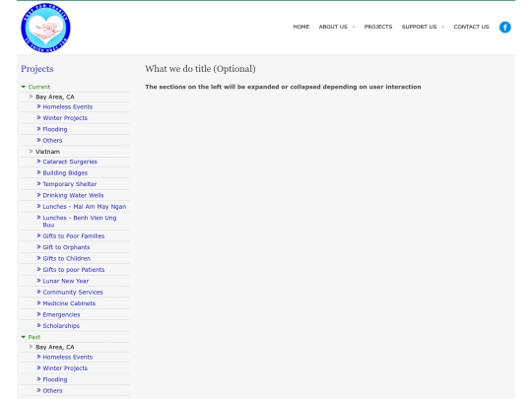
Task: Open Homeless Events under Past
Action: coord(68,357)
